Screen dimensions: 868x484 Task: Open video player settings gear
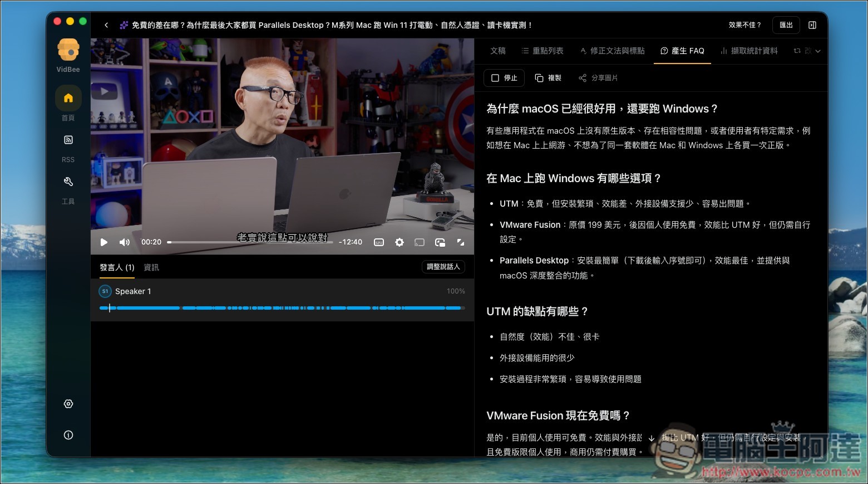tap(400, 242)
